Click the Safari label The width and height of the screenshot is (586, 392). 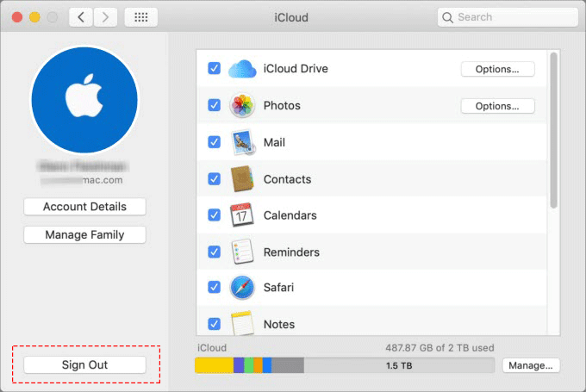click(x=278, y=288)
